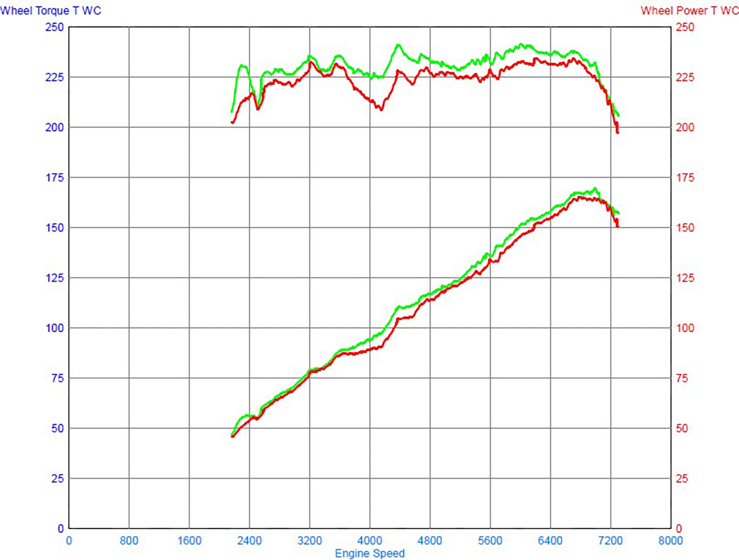739x560 pixels.
Task: Click the "Wheel Power T WC" axis title
Action: 689,11
